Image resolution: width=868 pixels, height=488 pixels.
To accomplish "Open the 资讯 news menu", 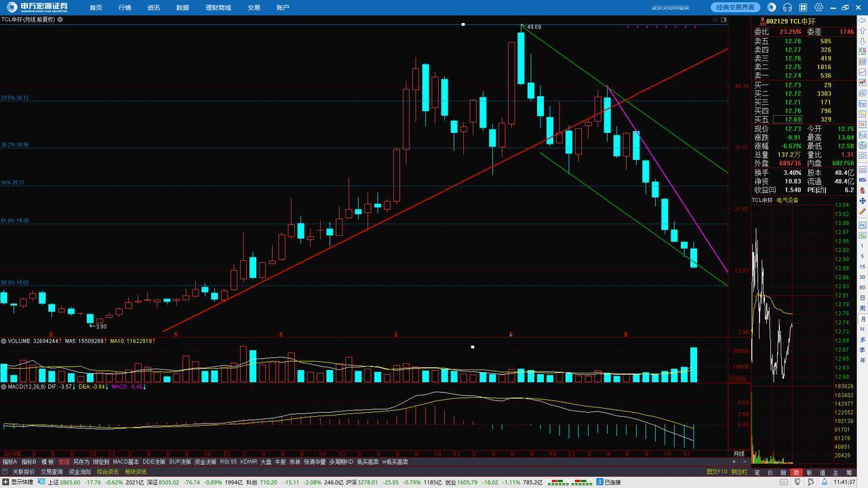I will [153, 7].
